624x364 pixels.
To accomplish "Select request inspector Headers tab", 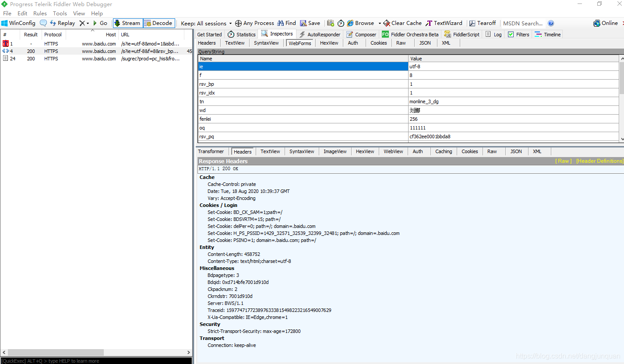I will (207, 43).
